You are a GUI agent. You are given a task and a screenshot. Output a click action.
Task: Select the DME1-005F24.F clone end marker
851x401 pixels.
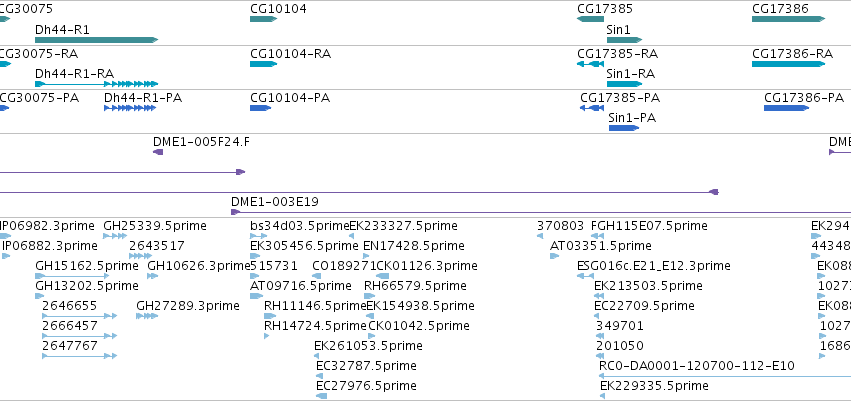158,152
